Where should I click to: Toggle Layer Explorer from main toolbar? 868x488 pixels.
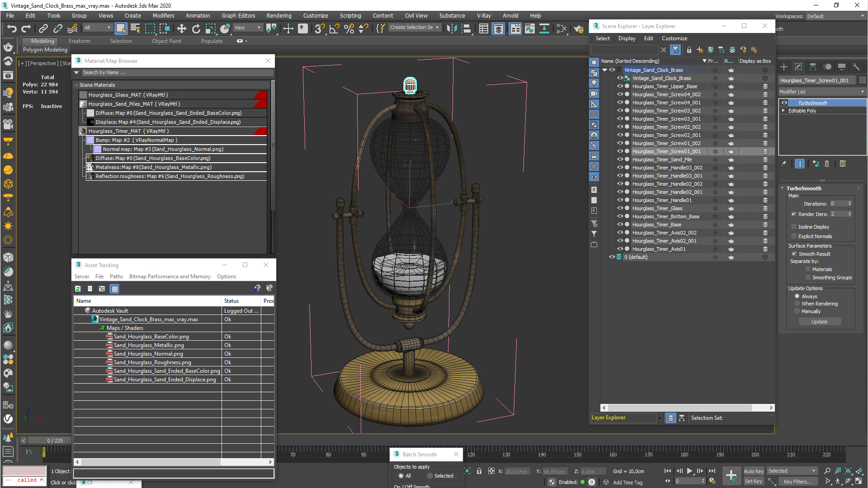click(x=498, y=28)
